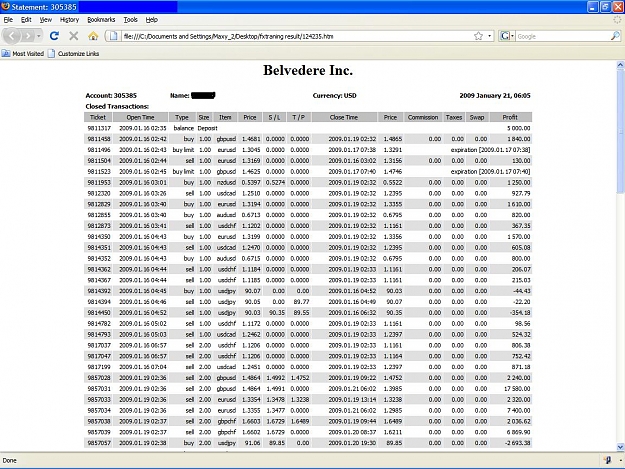Image resolution: width=625 pixels, height=469 pixels.
Task: Click ticket number 9811953
Action: 99,182
